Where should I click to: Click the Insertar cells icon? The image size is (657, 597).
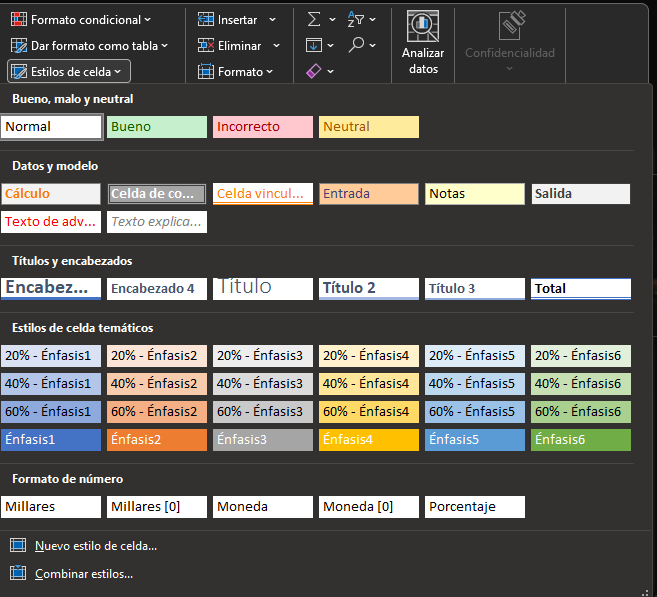coord(206,19)
